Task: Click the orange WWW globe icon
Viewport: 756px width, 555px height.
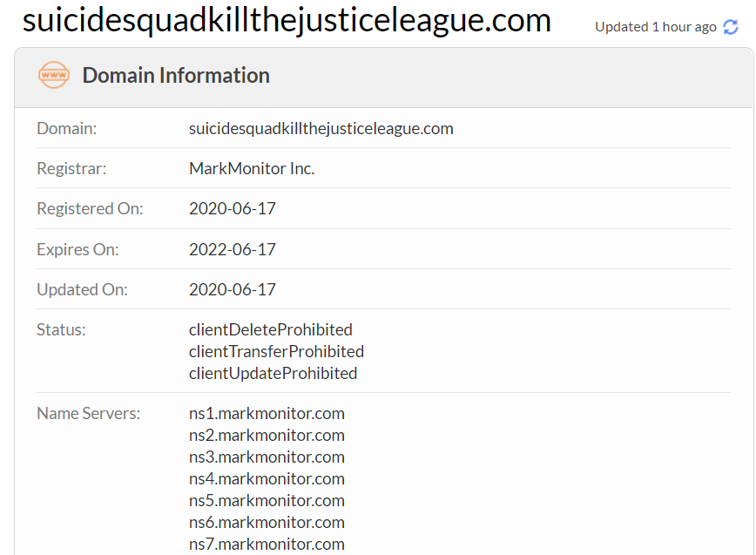Action: [54, 76]
